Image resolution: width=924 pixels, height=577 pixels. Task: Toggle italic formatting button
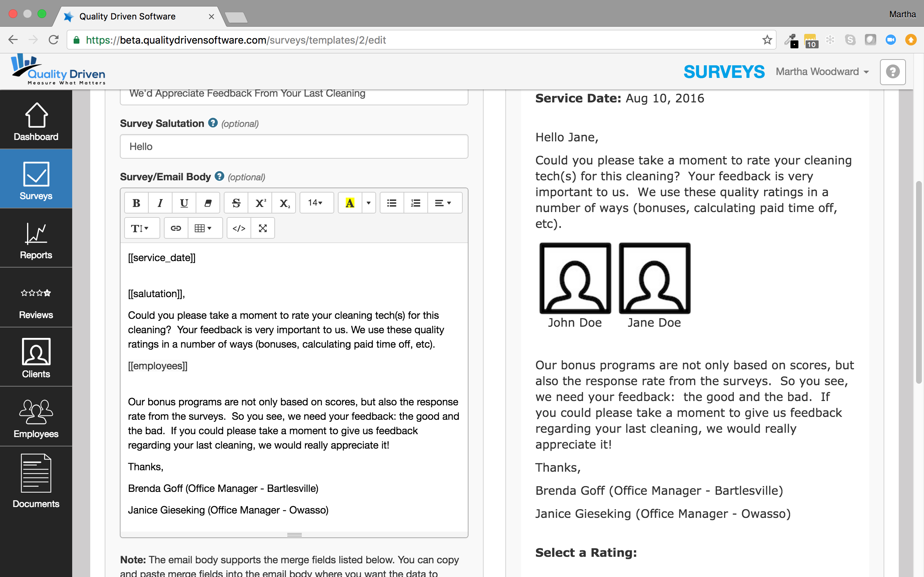click(x=160, y=203)
